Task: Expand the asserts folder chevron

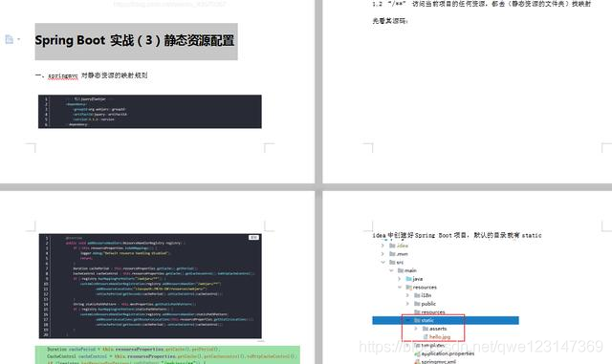Action: 416,329
